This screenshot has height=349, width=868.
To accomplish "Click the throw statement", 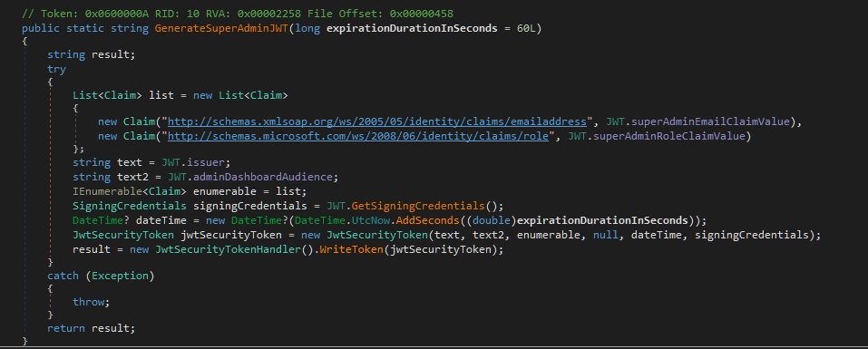I will pyautogui.click(x=89, y=302).
